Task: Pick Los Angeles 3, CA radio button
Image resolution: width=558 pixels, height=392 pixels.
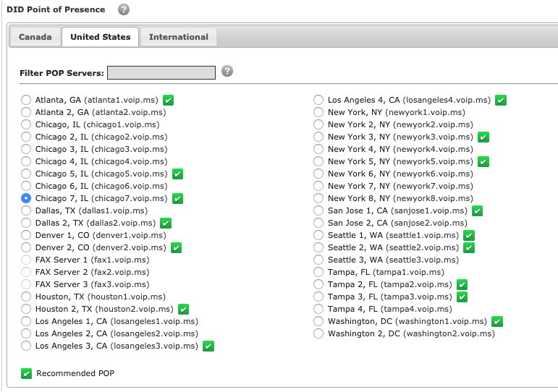Action: pyautogui.click(x=26, y=346)
